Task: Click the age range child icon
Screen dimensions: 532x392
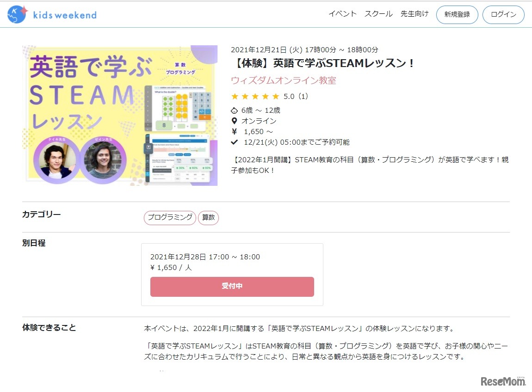Action: [234, 110]
